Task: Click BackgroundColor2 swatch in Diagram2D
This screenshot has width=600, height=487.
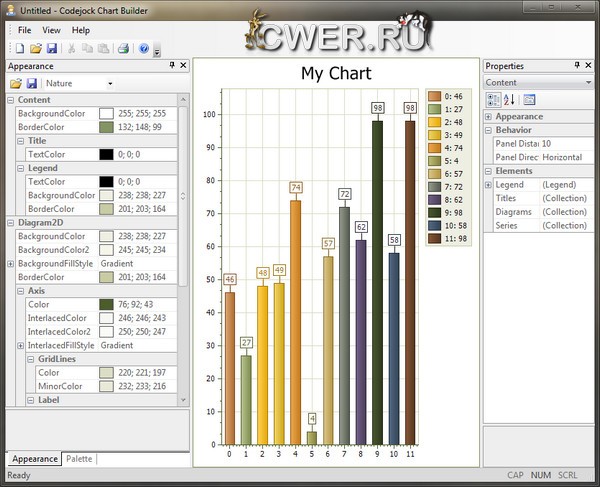Action: (106, 250)
